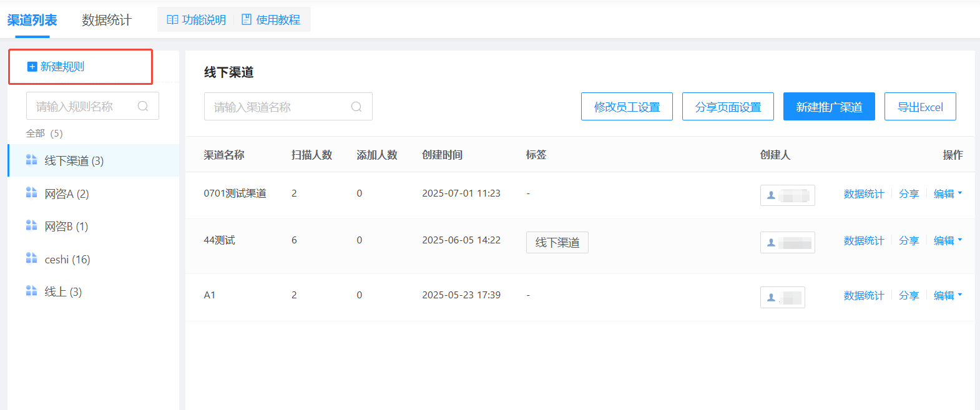Image resolution: width=980 pixels, height=410 pixels.
Task: Click the 渠道名称 column header
Action: coord(224,155)
